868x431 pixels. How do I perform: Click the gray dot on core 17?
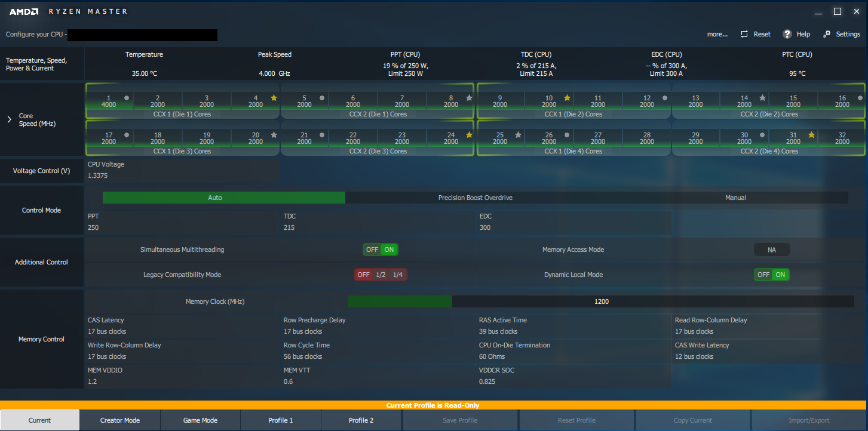point(127,135)
